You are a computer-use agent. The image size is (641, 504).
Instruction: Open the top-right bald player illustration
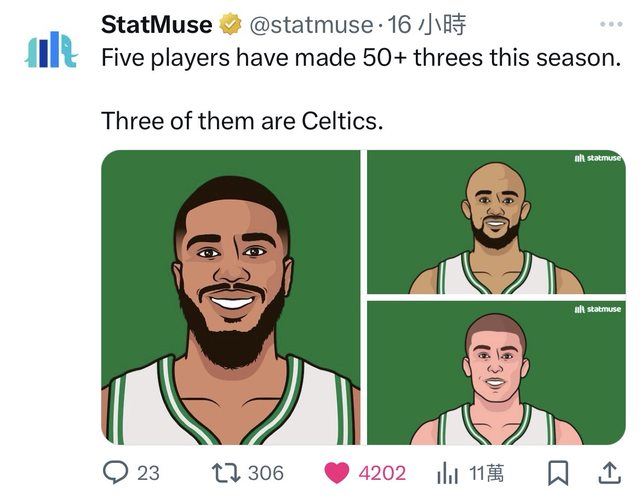pos(496,222)
